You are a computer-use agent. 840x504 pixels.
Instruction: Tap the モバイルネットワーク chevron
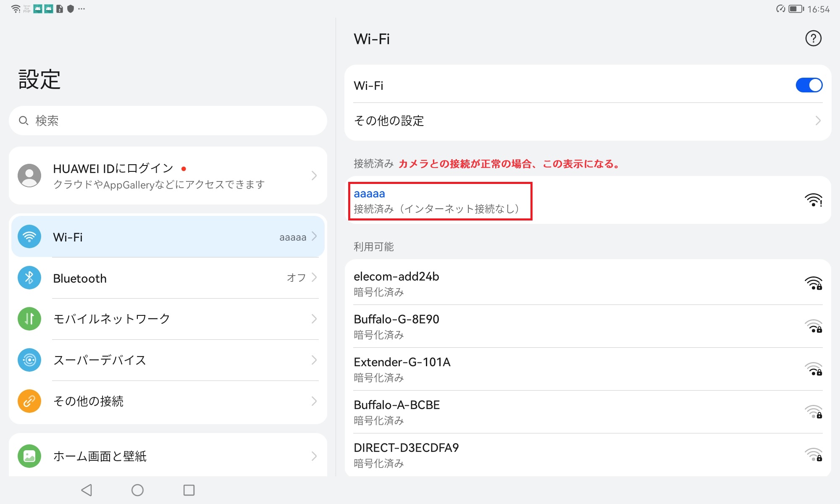coord(314,319)
